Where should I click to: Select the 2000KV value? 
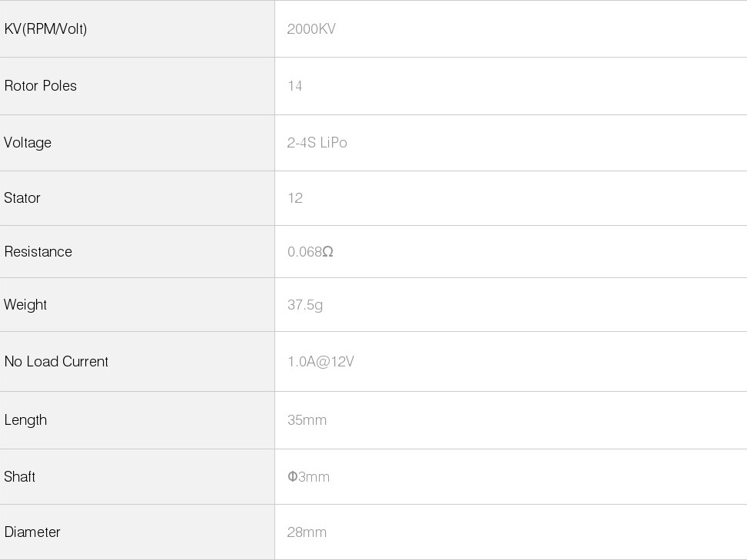(311, 29)
